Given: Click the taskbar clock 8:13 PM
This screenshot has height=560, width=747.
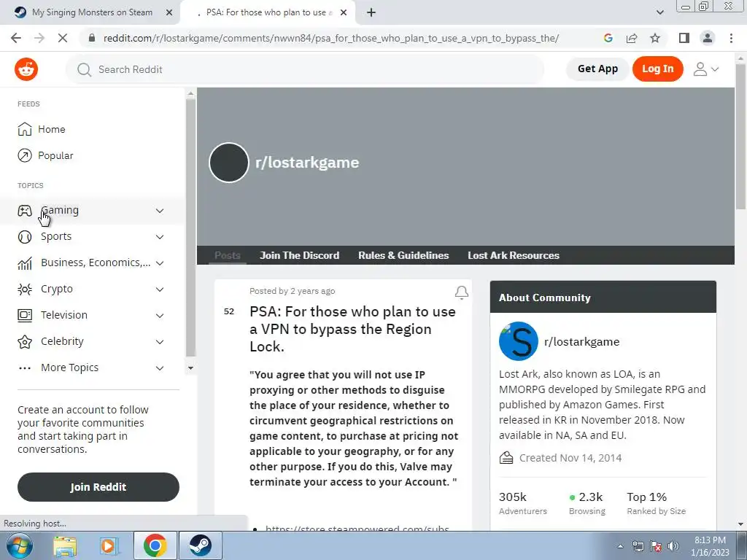Looking at the screenshot, I should click(710, 540).
